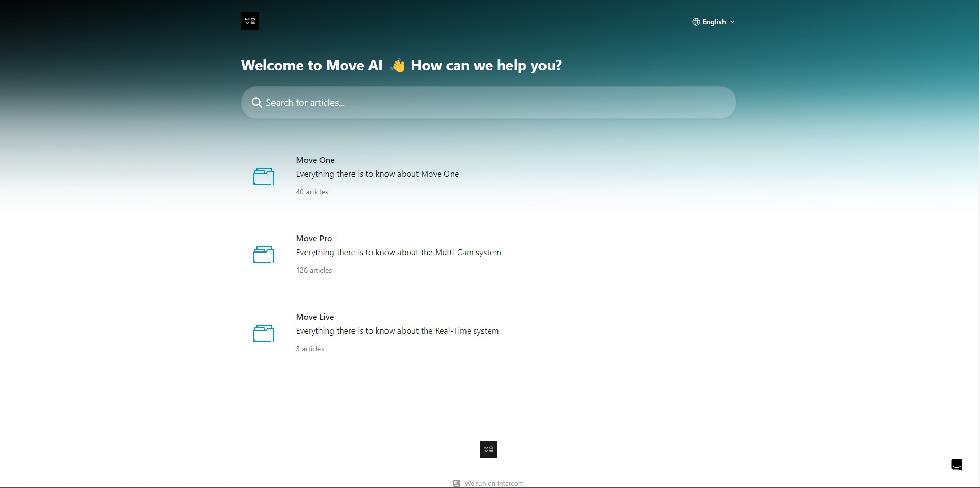Click the Move AI logo in the header

coord(250,21)
